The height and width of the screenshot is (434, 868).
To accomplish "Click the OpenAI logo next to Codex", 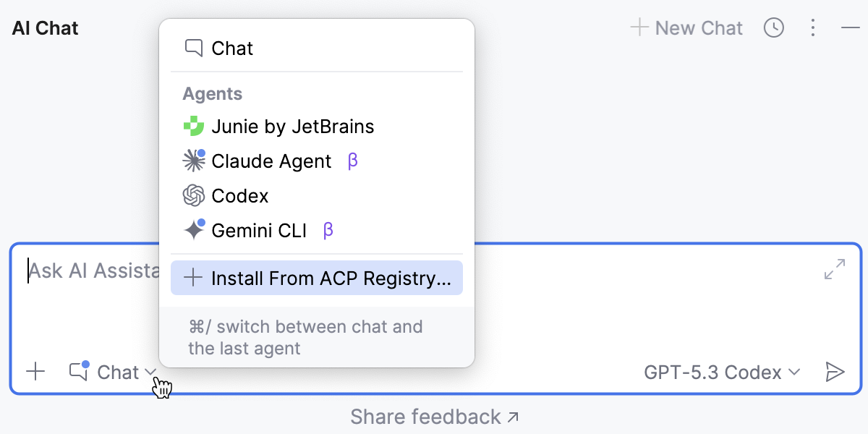I will 194,195.
